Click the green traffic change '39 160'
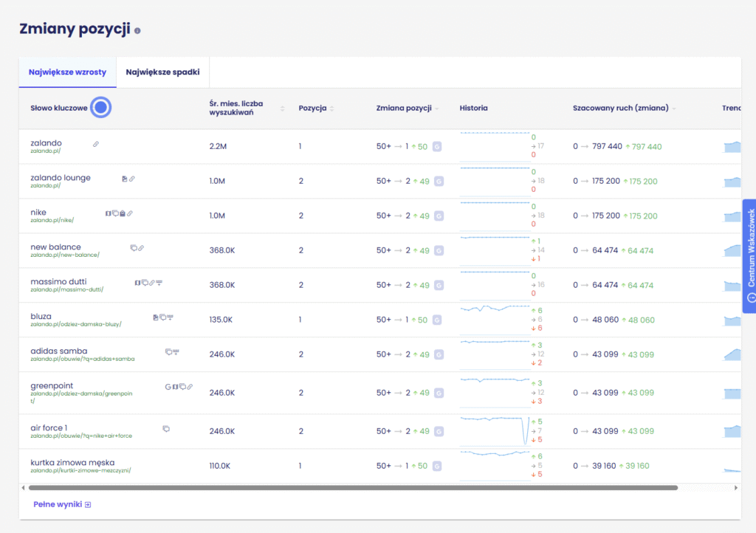 pos(637,466)
